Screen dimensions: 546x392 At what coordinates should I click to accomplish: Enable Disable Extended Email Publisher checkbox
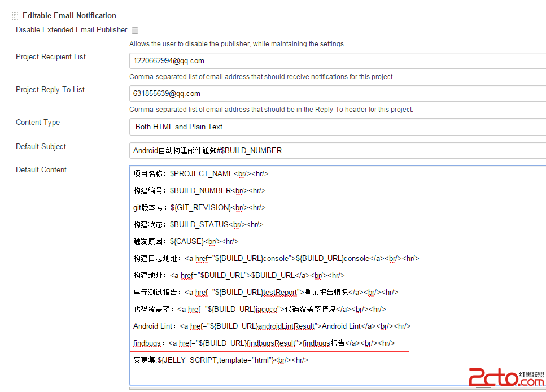point(134,30)
